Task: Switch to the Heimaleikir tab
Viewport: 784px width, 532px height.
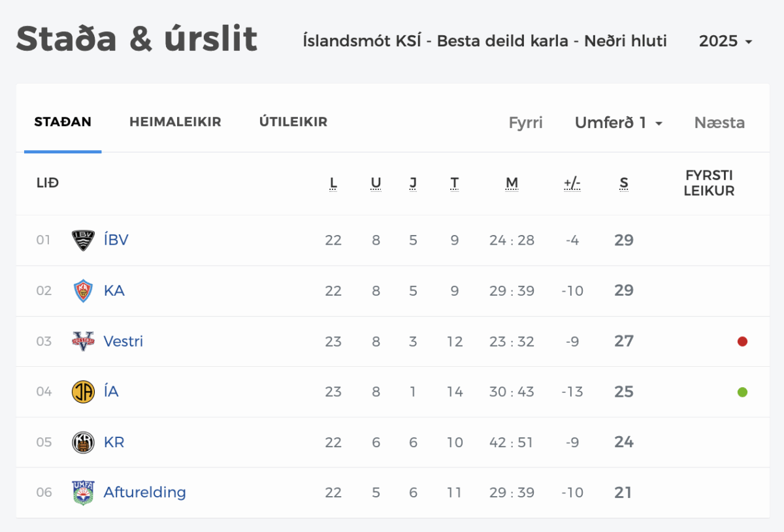Action: [175, 122]
